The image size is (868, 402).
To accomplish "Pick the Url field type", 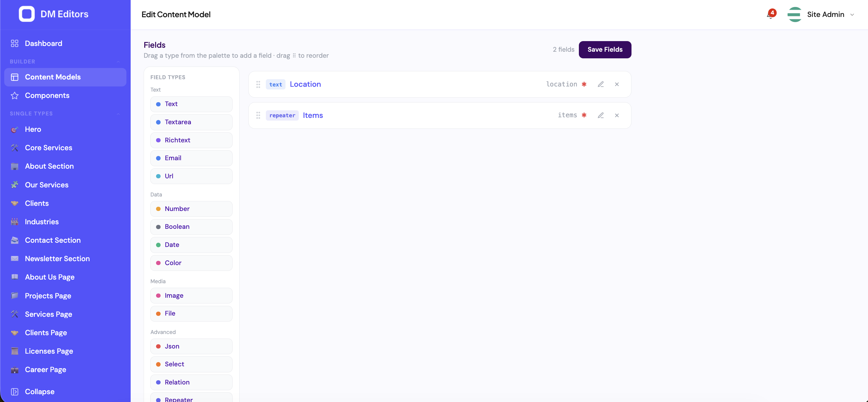I will point(191,177).
